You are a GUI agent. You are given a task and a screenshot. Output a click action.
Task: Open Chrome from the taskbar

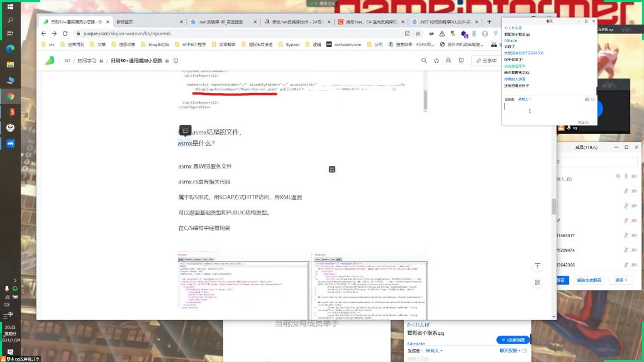[x=10, y=96]
